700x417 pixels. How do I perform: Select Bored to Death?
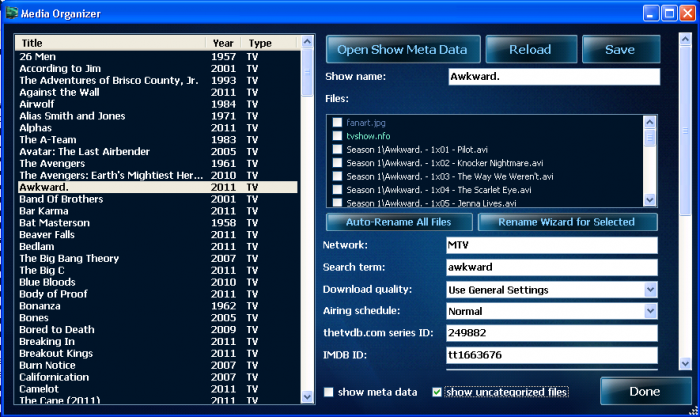tap(158, 329)
